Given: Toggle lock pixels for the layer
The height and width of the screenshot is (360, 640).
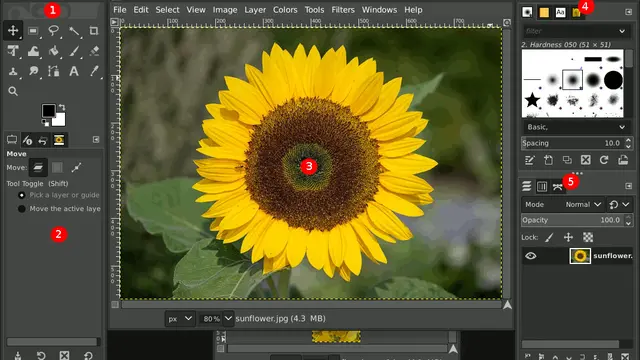Looking at the screenshot, I should click(549, 237).
